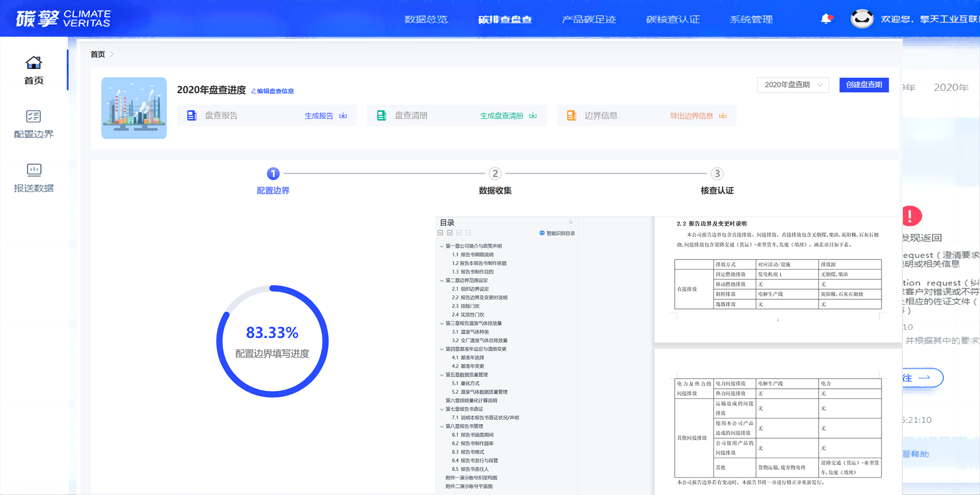Viewport: 980px width, 495px height.
Task: Switch to 数据总览 top menu
Action: pos(426,19)
